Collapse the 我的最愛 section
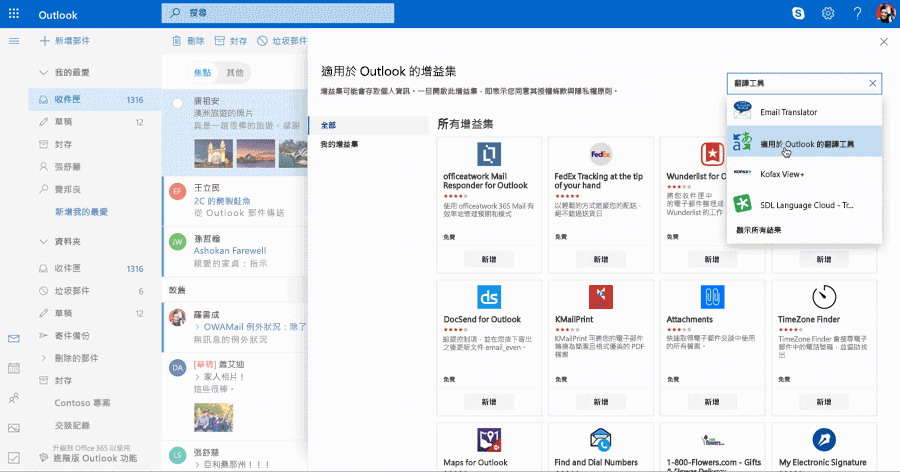 [43, 72]
